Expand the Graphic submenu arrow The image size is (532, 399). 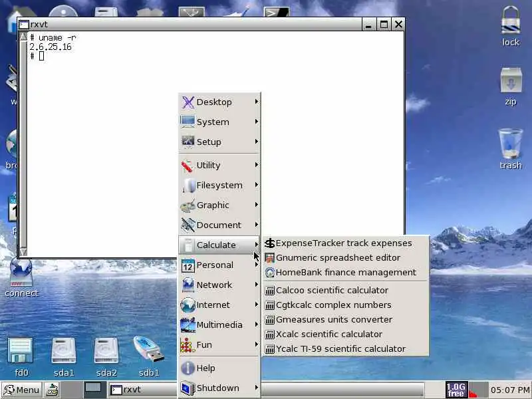point(257,205)
